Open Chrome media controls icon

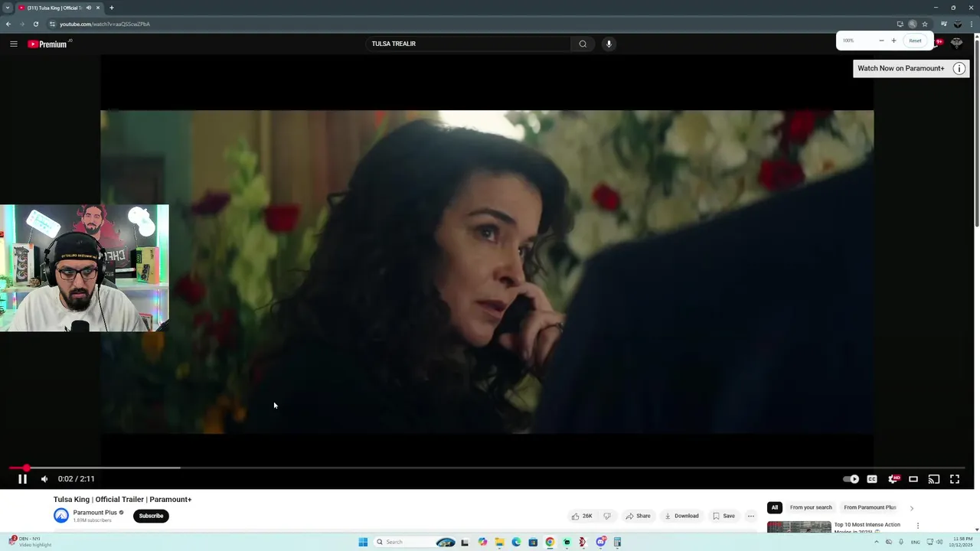(944, 24)
